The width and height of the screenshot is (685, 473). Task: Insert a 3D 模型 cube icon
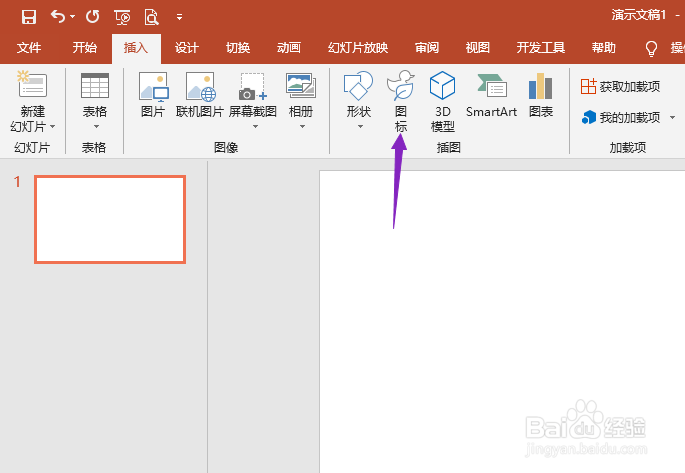pyautogui.click(x=442, y=85)
